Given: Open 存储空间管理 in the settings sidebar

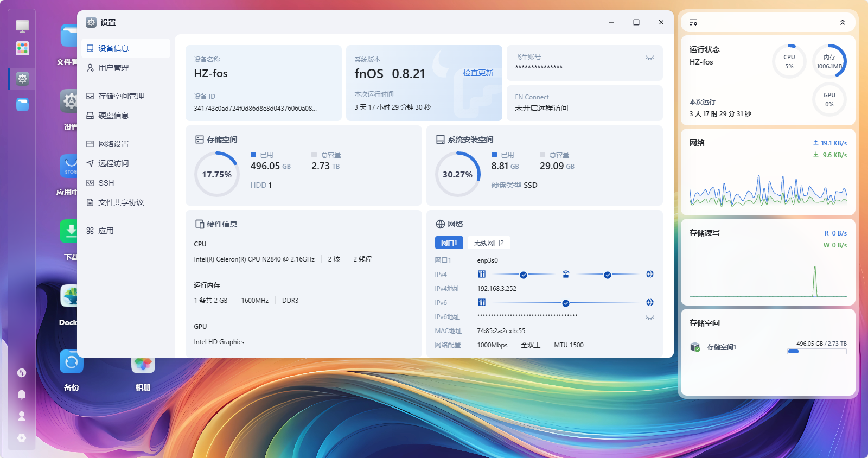Looking at the screenshot, I should pos(126,96).
